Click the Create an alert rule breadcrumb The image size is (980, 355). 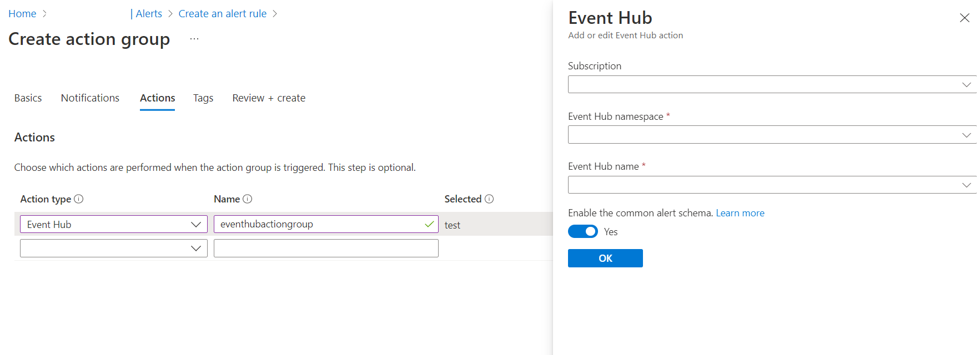click(x=222, y=14)
